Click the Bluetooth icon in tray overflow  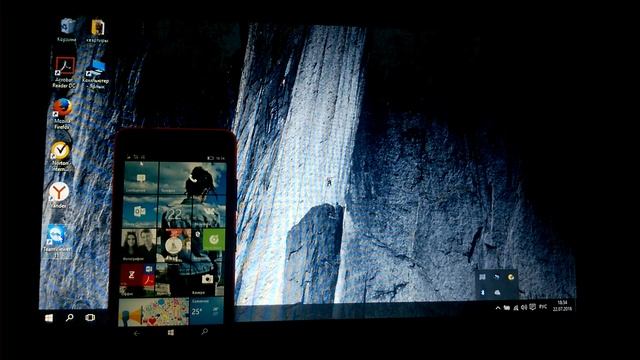pyautogui.click(x=482, y=292)
